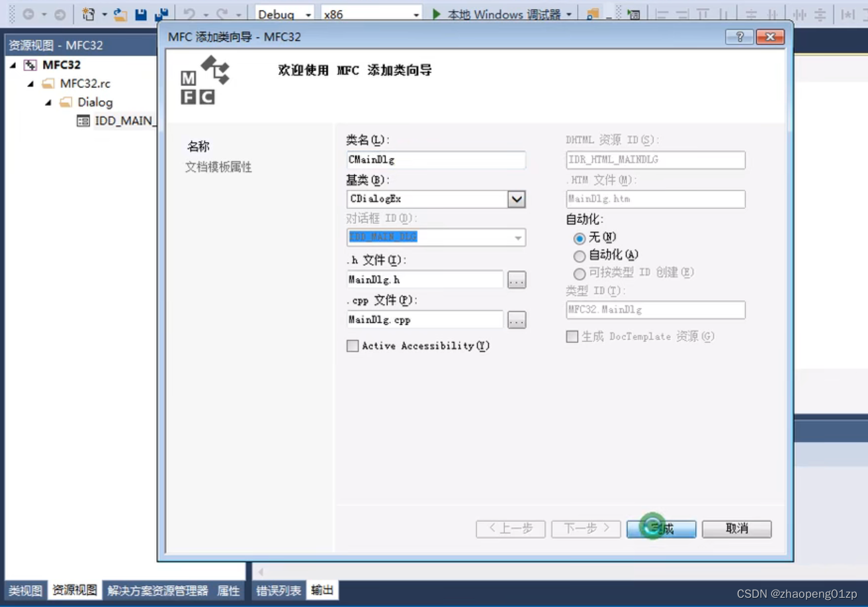Viewport: 868px width, 607px height.
Task: Click the undo toolbar icon
Action: click(189, 14)
